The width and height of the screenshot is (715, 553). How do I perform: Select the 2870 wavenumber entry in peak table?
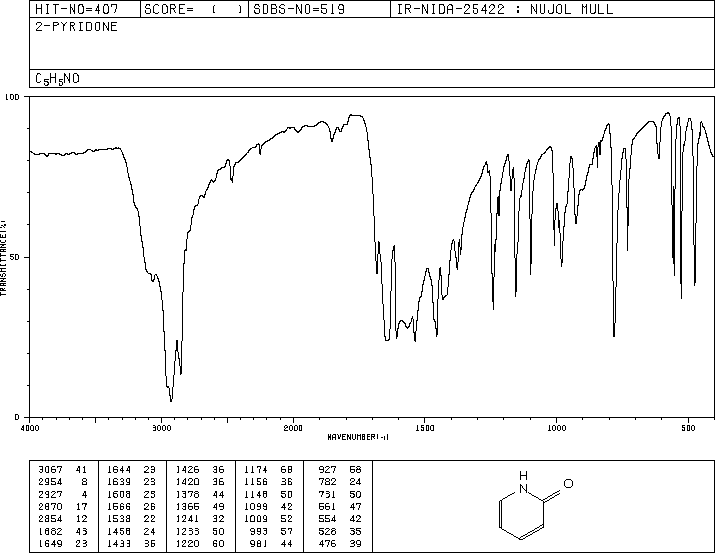coord(50,506)
